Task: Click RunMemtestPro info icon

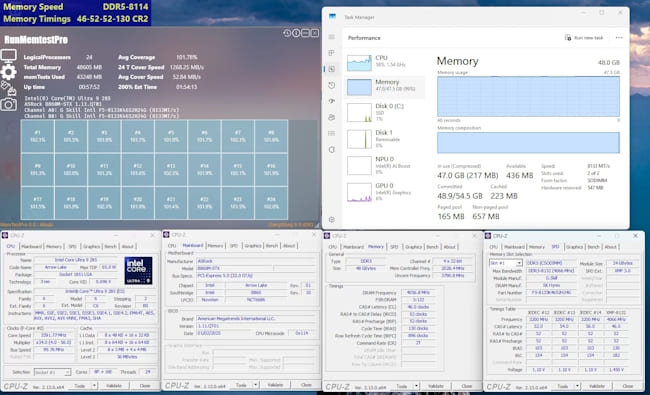Action: click(x=296, y=33)
